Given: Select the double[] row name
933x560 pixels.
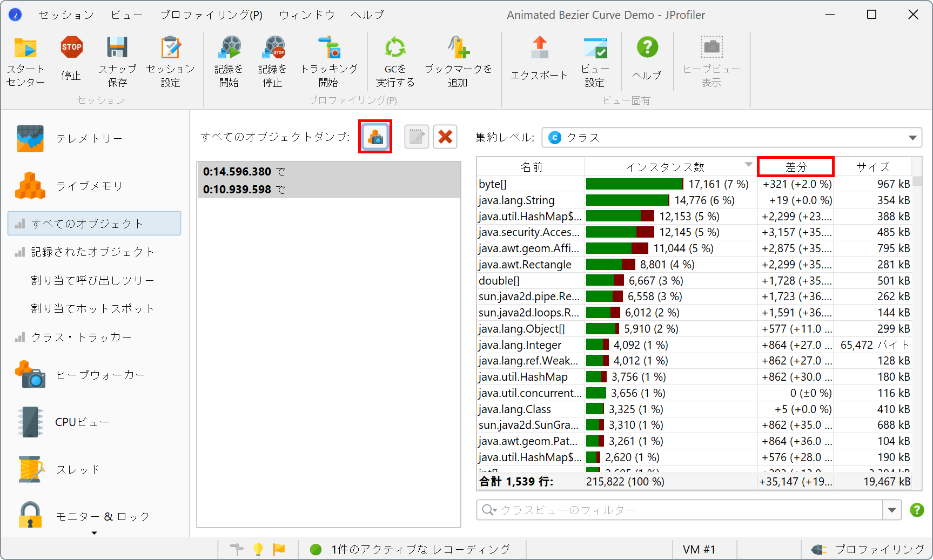Looking at the screenshot, I should tap(499, 280).
